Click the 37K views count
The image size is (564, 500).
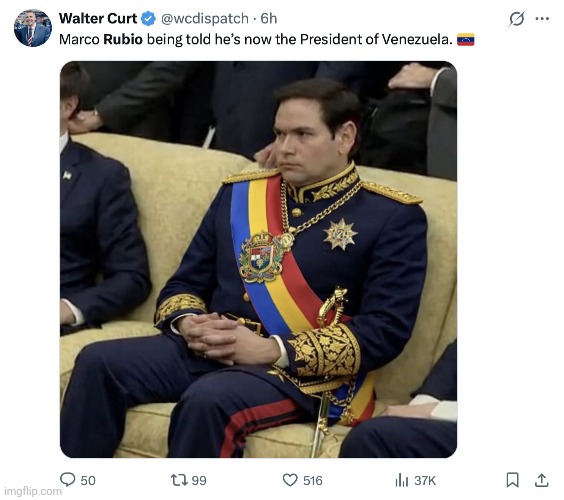click(425, 481)
